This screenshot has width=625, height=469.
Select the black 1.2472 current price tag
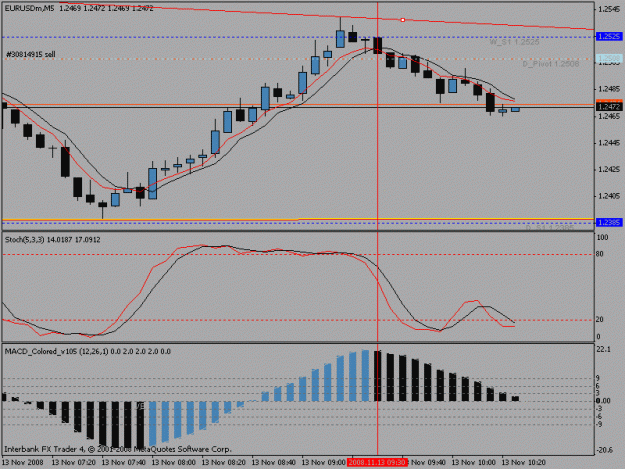click(609, 107)
